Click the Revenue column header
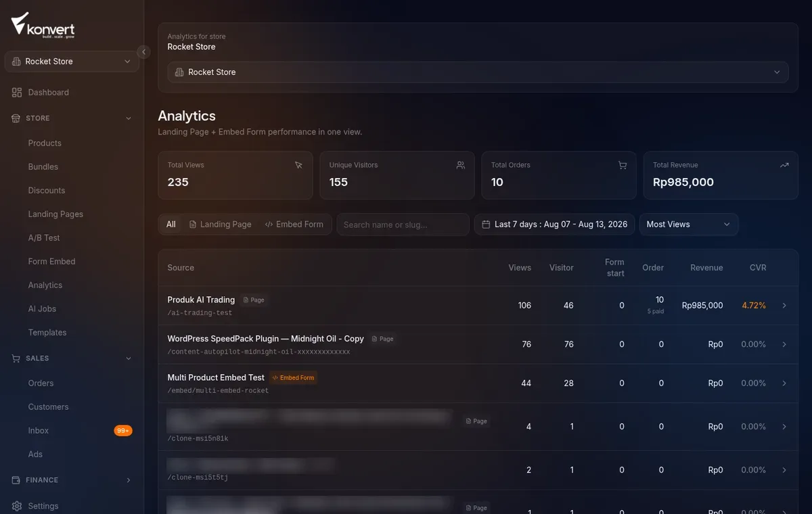 tap(706, 268)
